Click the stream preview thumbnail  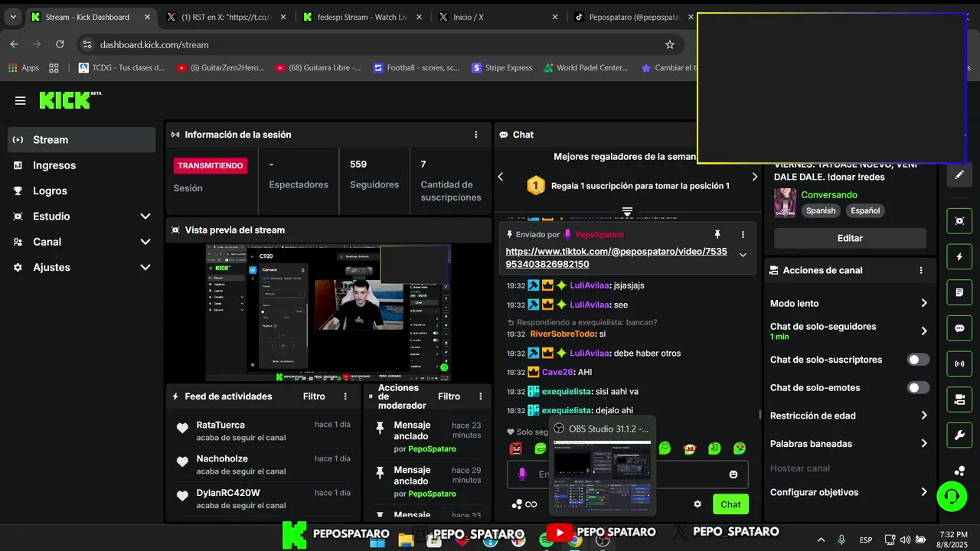[x=328, y=312]
